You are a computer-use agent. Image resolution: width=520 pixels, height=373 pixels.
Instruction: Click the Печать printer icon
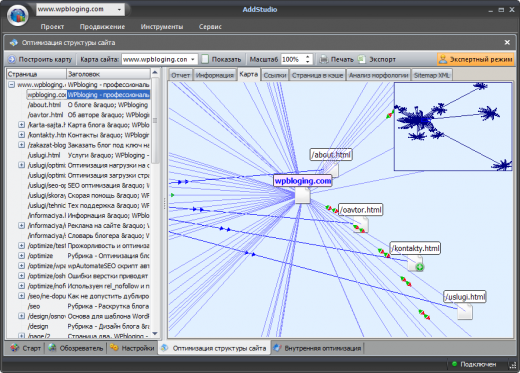(x=324, y=59)
